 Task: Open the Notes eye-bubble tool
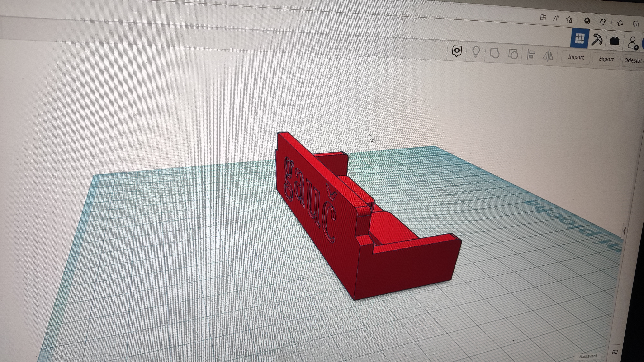(457, 51)
